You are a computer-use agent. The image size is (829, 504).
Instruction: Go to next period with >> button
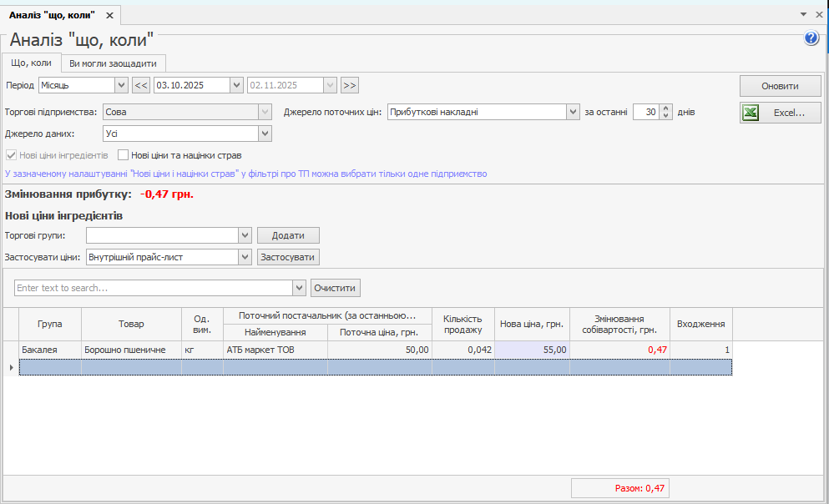(x=350, y=85)
